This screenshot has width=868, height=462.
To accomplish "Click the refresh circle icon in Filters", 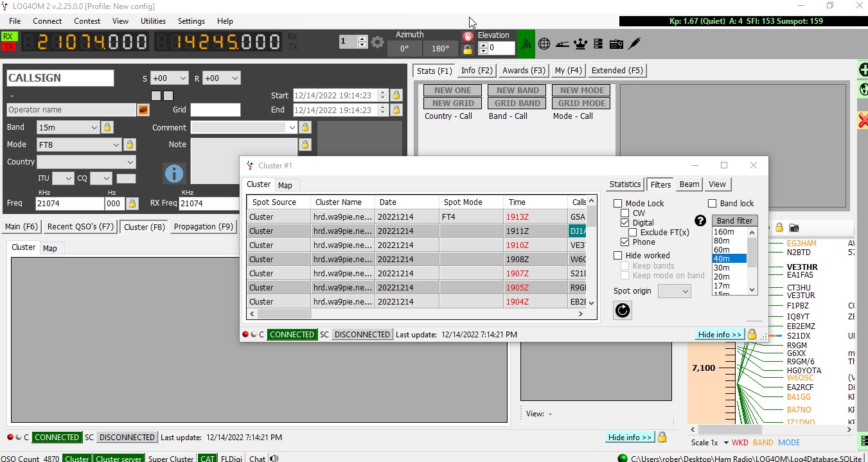I will click(623, 310).
